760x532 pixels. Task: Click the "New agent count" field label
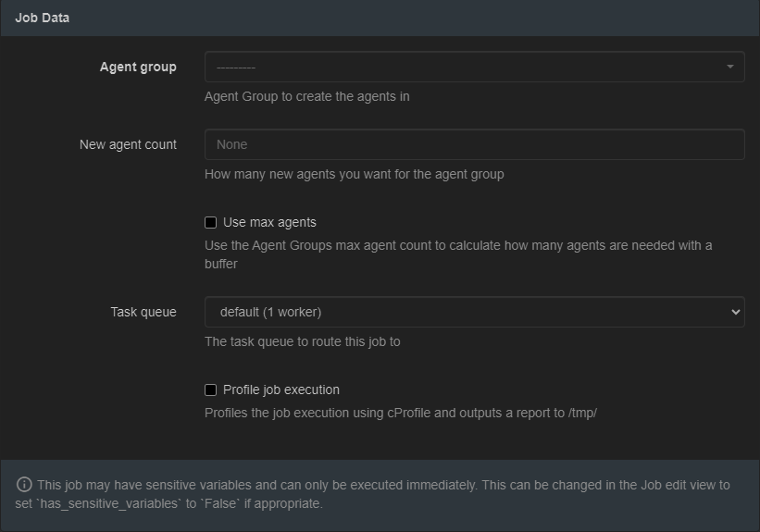[128, 144]
